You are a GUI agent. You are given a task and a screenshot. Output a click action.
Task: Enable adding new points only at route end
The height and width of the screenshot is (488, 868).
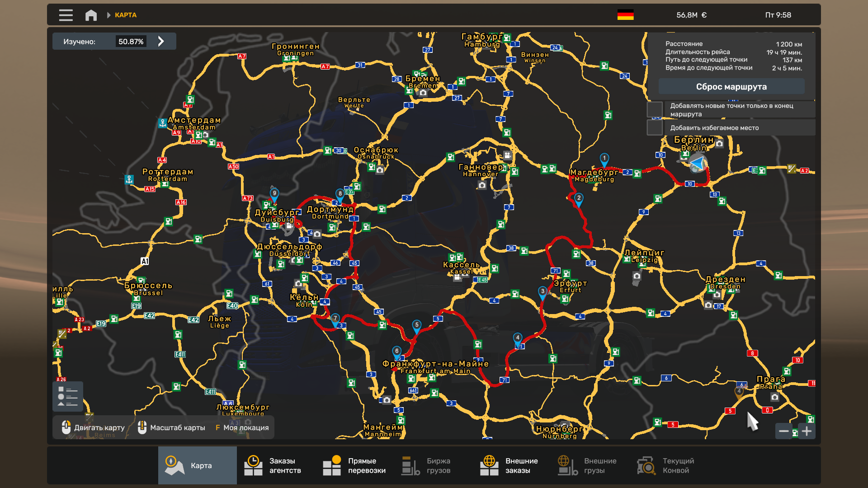655,110
